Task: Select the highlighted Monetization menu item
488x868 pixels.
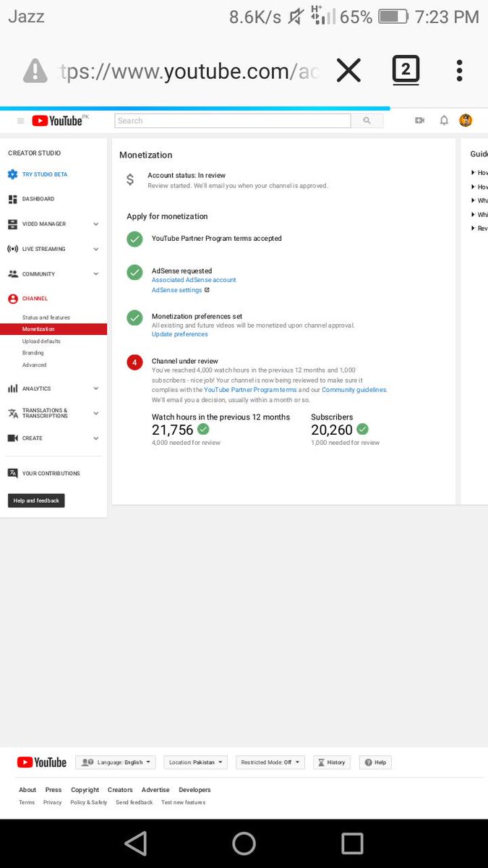Action: point(53,329)
